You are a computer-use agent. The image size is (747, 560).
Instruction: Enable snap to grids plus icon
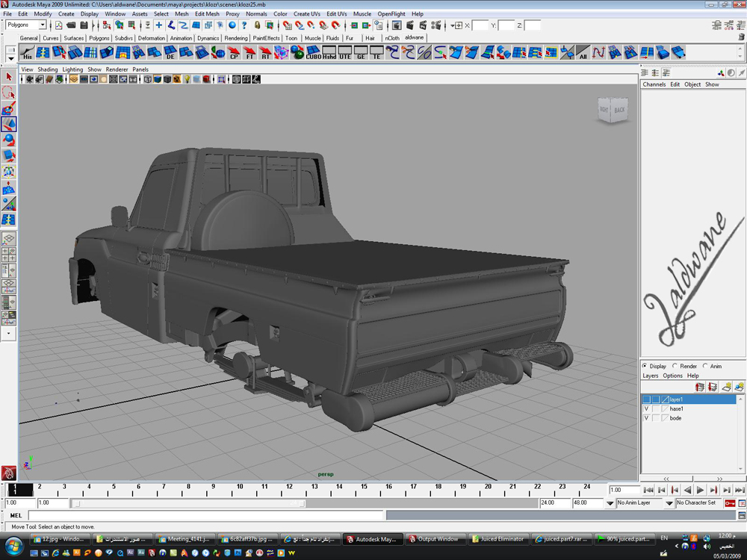coord(158,25)
